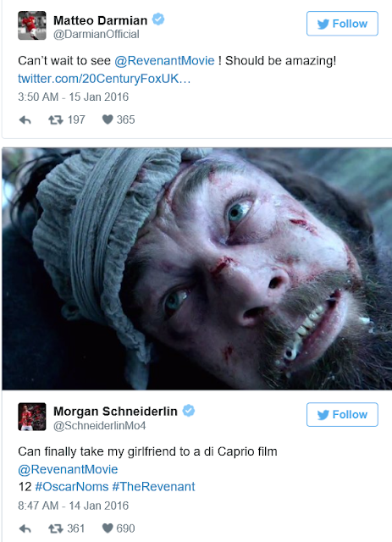Follow Morgan Schneiderlin

coord(342,414)
